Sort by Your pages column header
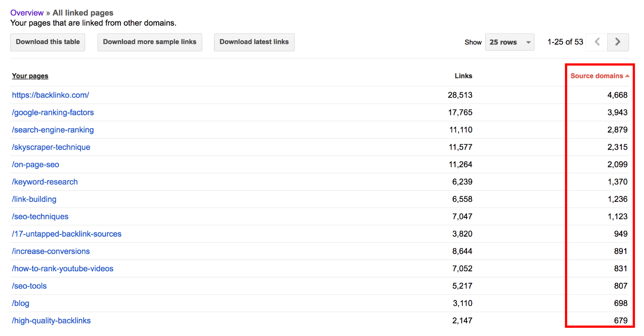 pyautogui.click(x=30, y=76)
